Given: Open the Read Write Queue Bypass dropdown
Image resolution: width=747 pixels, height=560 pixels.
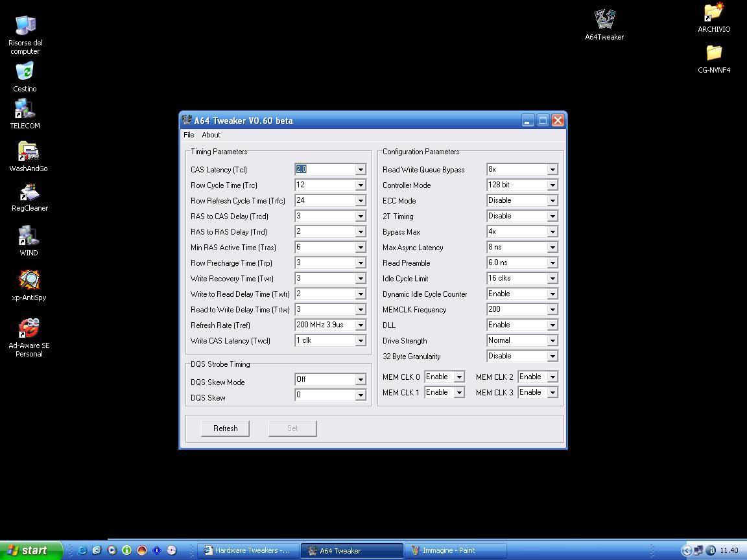Looking at the screenshot, I should (552, 170).
